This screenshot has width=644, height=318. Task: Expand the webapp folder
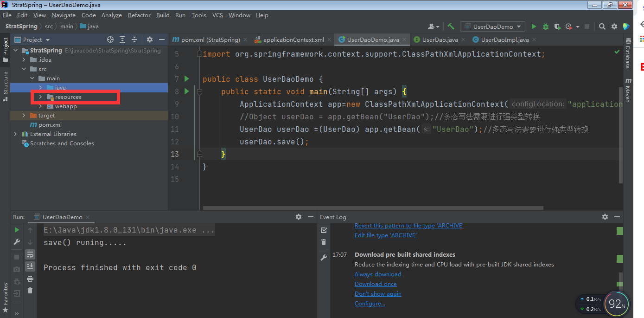[x=40, y=106]
